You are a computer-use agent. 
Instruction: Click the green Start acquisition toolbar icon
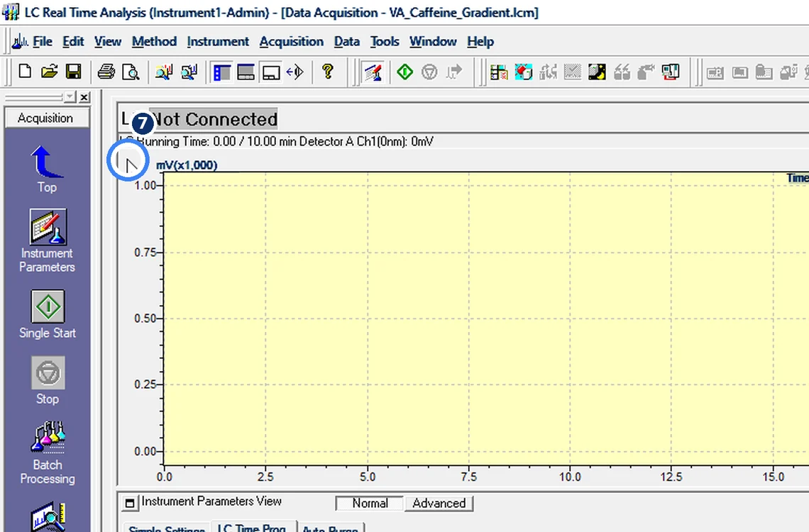(x=405, y=72)
